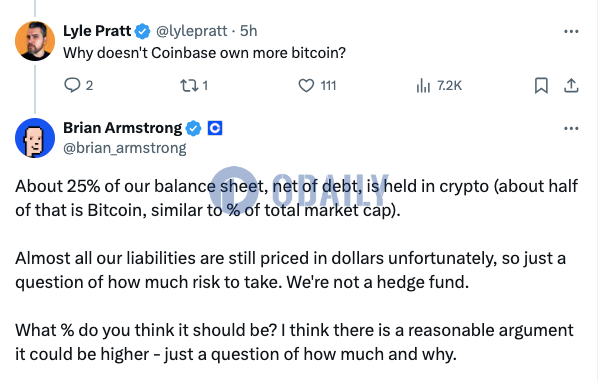Like Lyle Pratt's tweet
The width and height of the screenshot is (598, 382).
[x=317, y=85]
